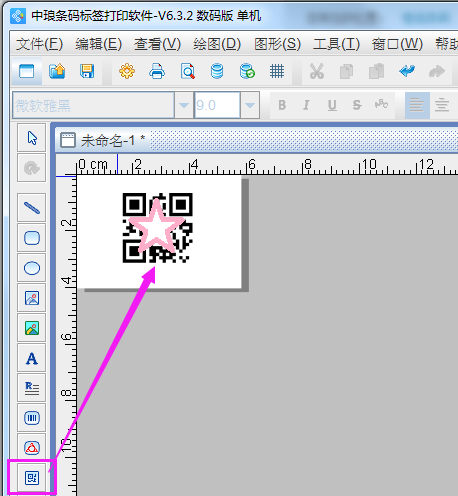Open the 工具(T) menu

point(336,44)
